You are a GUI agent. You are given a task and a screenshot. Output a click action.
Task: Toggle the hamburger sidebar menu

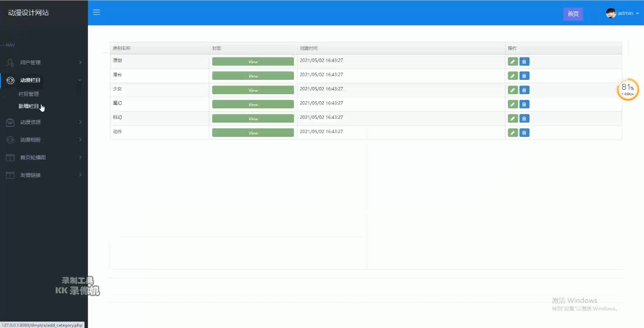96,12
